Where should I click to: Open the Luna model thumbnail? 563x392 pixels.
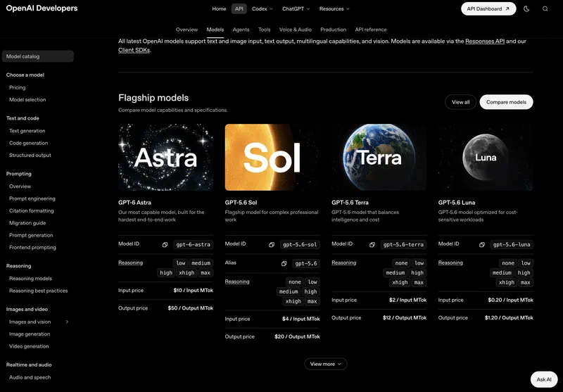pos(486,157)
